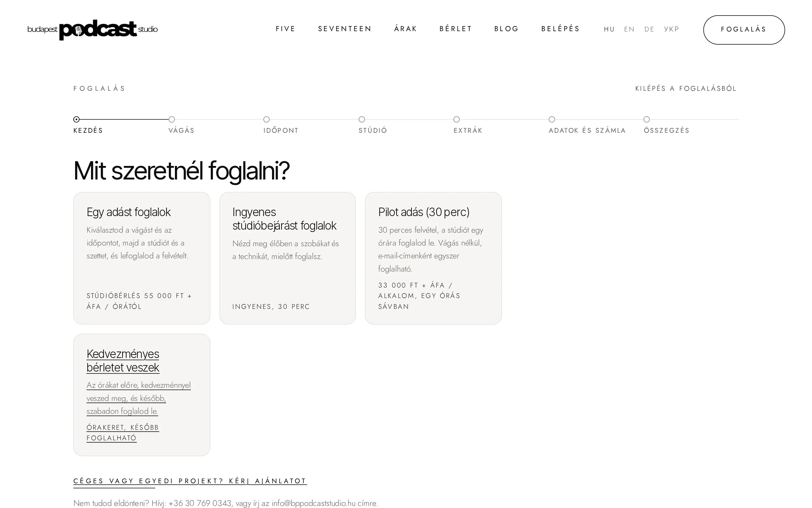Click the Foglalás outlined button
Image resolution: width=812 pixels, height=508 pixels.
pos(744,30)
